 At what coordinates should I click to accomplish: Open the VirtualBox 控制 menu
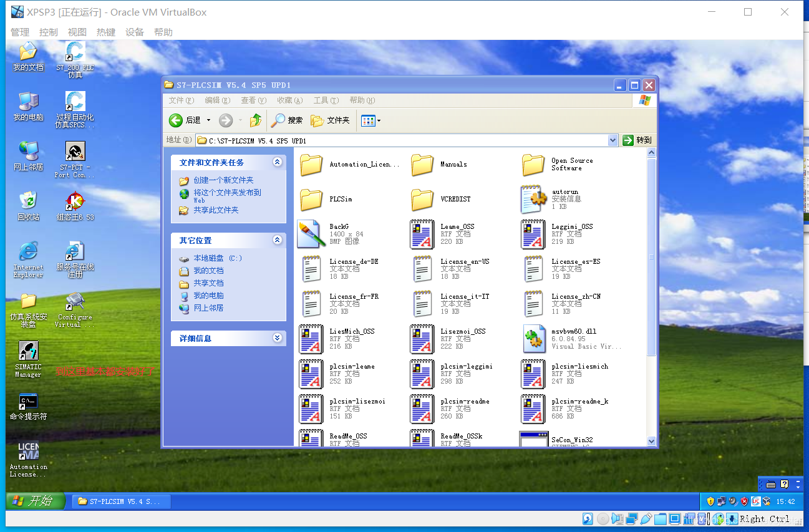coord(48,32)
